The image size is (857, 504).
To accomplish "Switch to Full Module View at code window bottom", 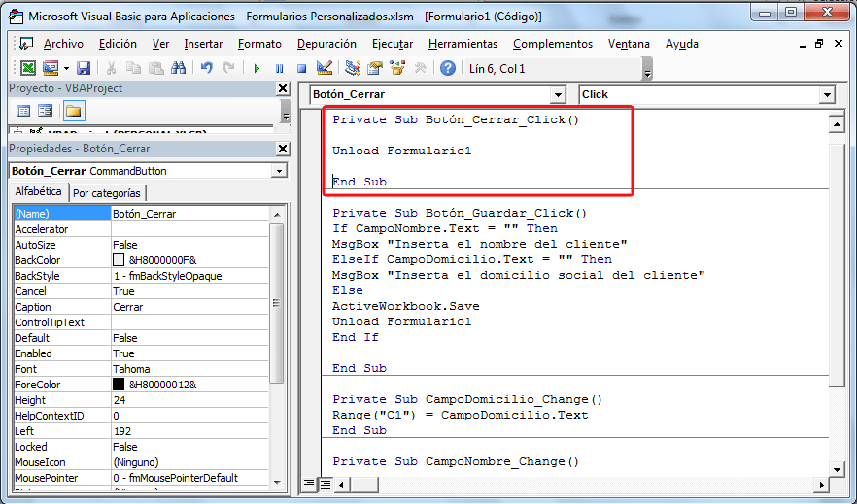I will tap(326, 484).
